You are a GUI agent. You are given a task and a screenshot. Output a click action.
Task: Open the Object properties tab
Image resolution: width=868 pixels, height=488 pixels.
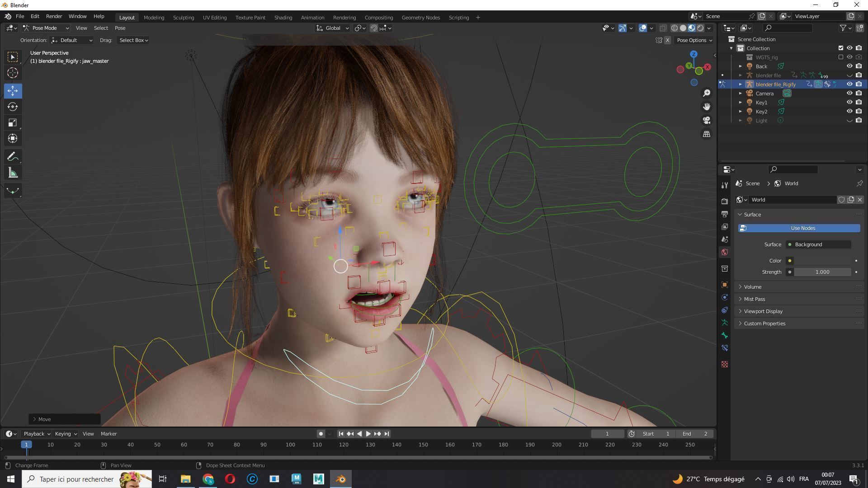click(725, 285)
